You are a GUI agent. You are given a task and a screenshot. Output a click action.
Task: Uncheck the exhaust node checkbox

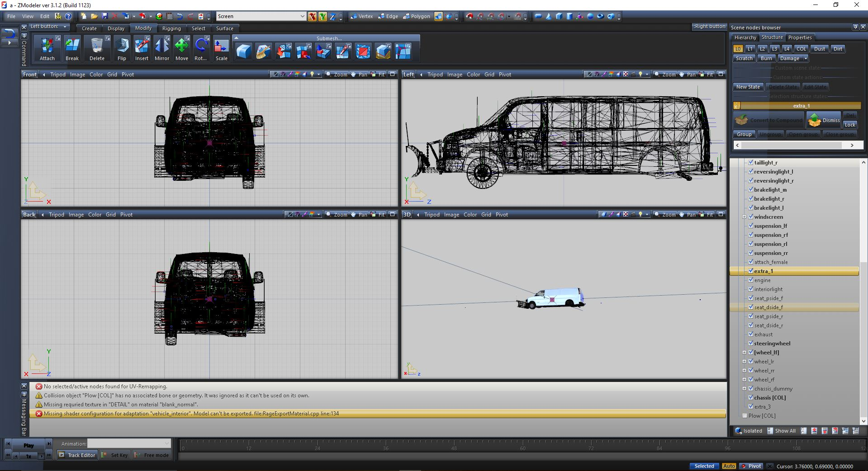[x=750, y=334]
